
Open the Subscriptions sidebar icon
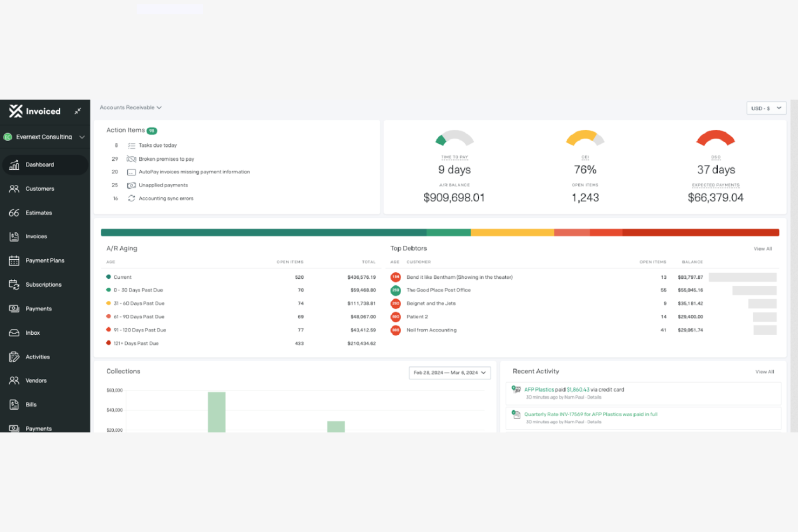[14, 284]
